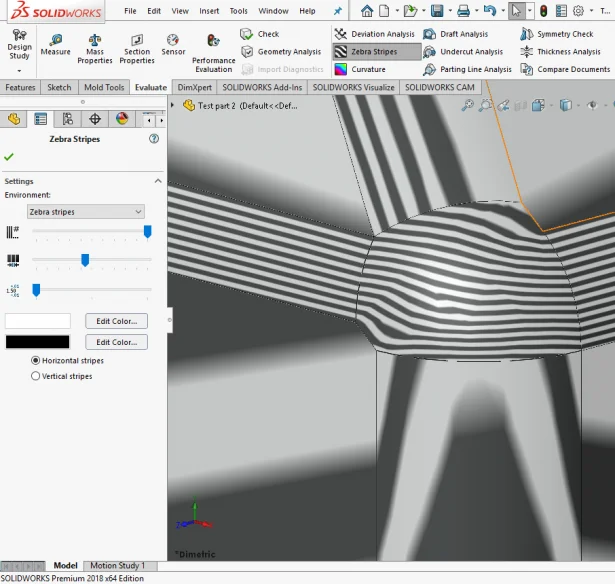
Task: Toggle the Zebra Stripes toolbar button
Action: click(377, 52)
